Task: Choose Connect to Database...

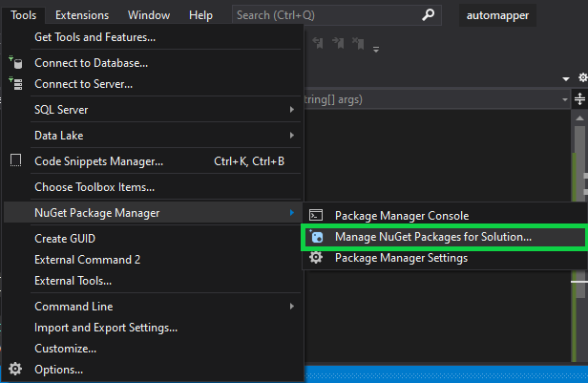Action: (154, 63)
